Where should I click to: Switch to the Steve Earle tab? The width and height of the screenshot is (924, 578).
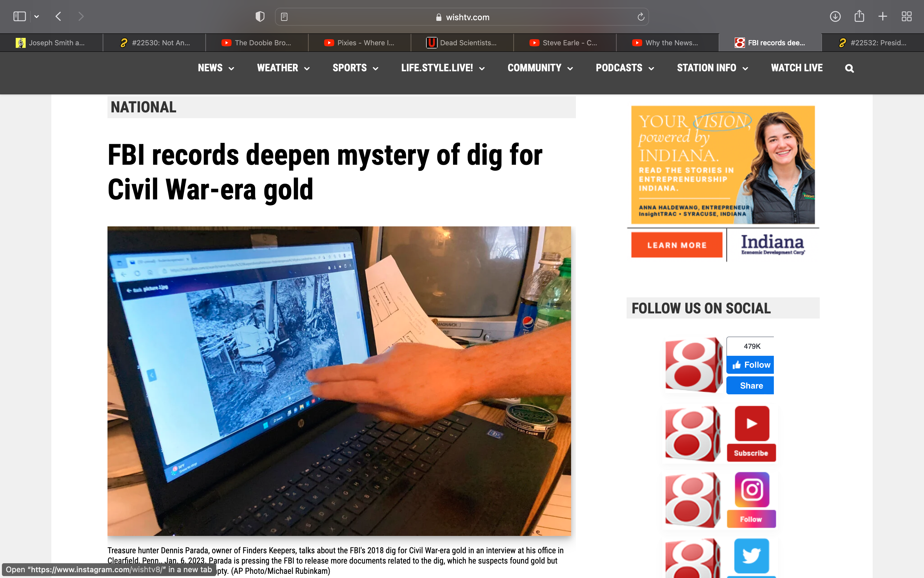565,43
